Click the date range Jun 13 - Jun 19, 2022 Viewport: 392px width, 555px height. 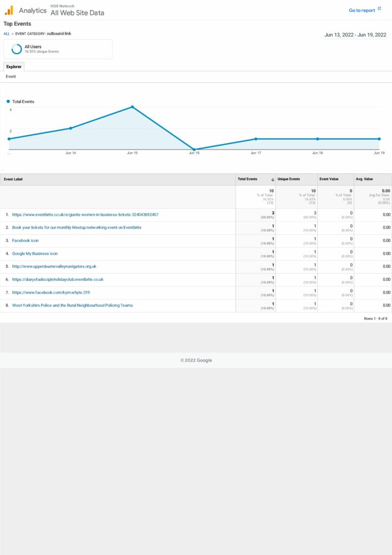pyautogui.click(x=355, y=35)
